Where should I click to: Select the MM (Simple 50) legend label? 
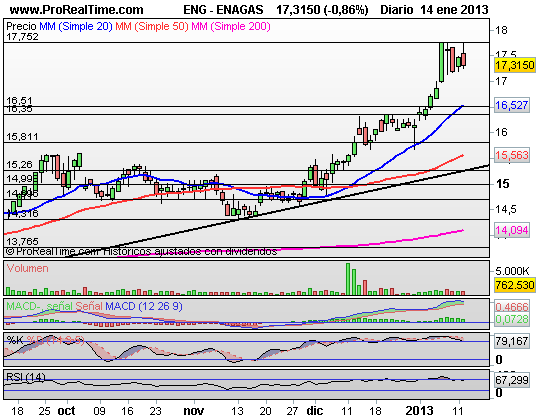(152, 26)
